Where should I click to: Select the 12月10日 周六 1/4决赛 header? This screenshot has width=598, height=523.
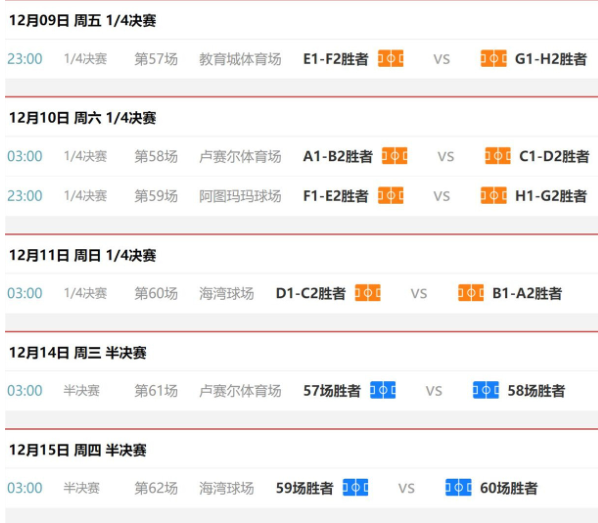pos(82,118)
